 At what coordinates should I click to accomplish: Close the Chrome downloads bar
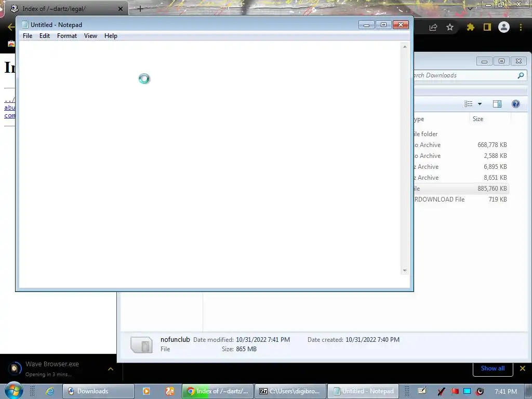click(523, 368)
